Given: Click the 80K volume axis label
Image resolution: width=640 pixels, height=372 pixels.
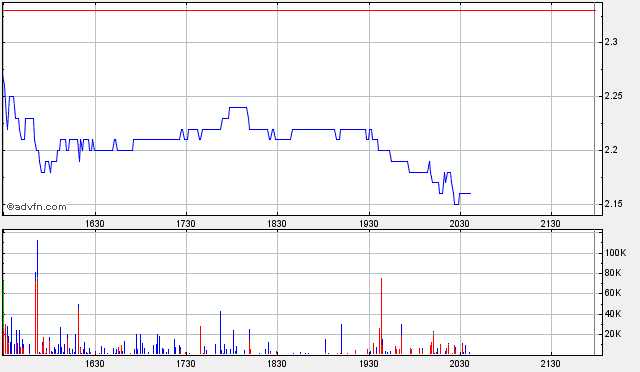Looking at the screenshot, I should coord(613,273).
